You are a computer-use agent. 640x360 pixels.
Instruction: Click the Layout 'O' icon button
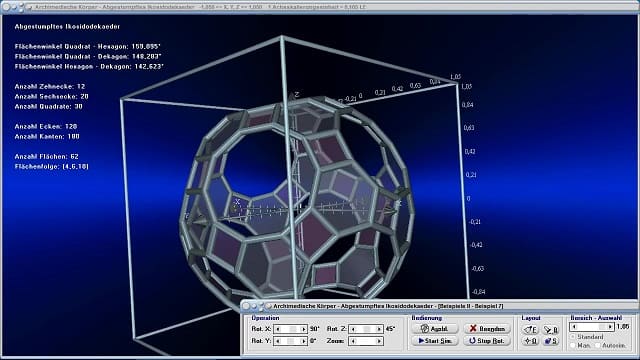530,341
